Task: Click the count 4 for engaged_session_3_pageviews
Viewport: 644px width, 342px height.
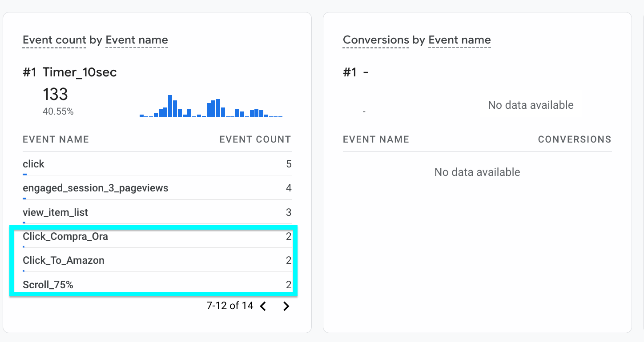Action: tap(289, 188)
